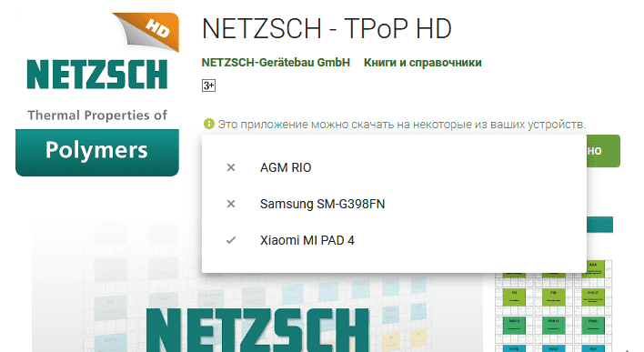Image resolution: width=644 pixels, height=352 pixels.
Task: Click the teal Polymers banner in logo
Action: 97,153
